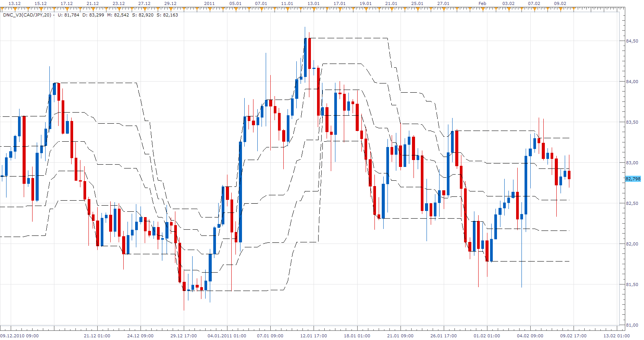Click the 81,00 price axis label
Image resolution: width=644 pixels, height=340 pixels.
[x=632, y=325]
